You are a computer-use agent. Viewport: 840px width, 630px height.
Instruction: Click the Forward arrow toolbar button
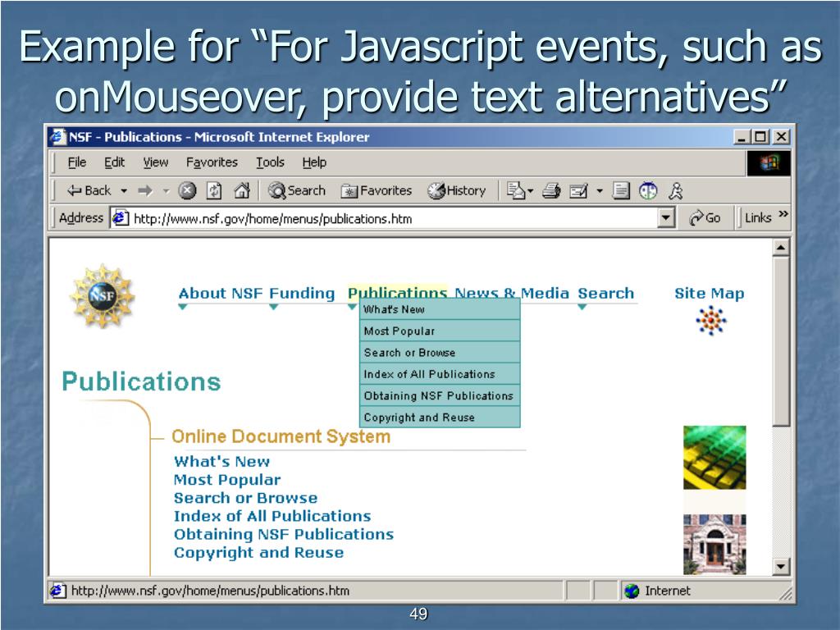click(x=145, y=190)
